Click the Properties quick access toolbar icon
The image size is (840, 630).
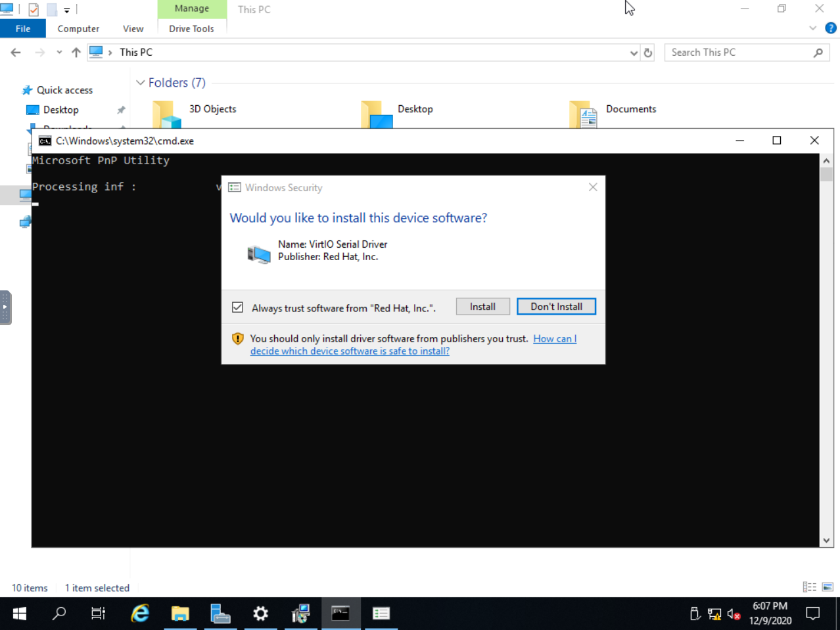[x=34, y=9]
